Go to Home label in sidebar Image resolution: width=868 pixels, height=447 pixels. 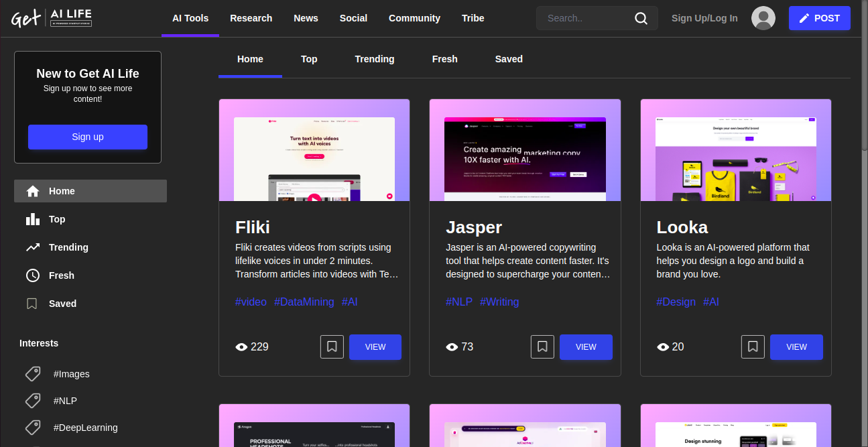point(62,191)
